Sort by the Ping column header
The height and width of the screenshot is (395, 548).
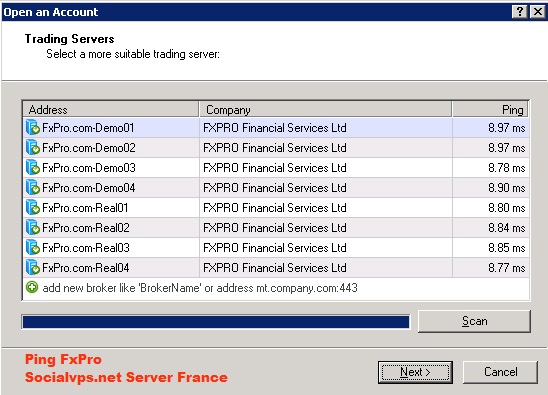(490, 109)
